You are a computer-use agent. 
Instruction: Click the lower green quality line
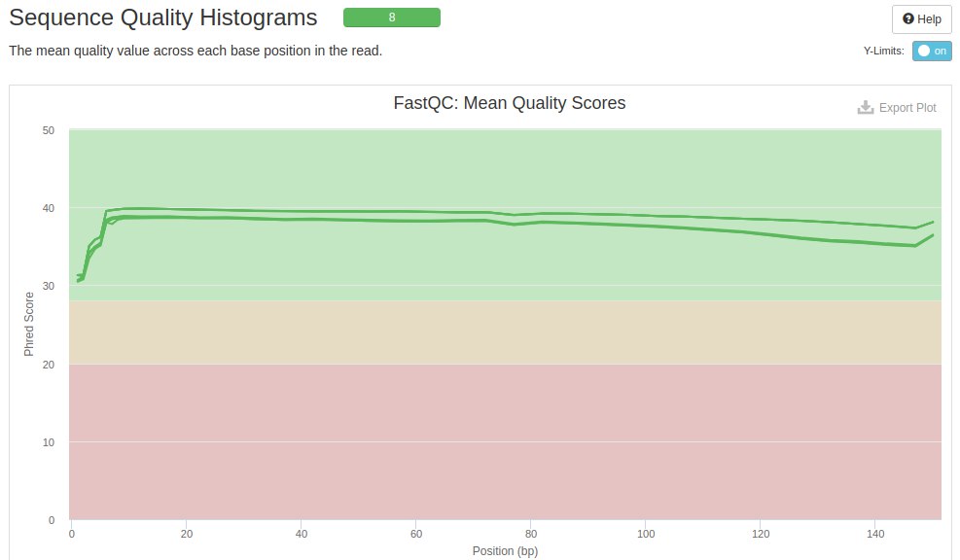pyautogui.click(x=389, y=220)
